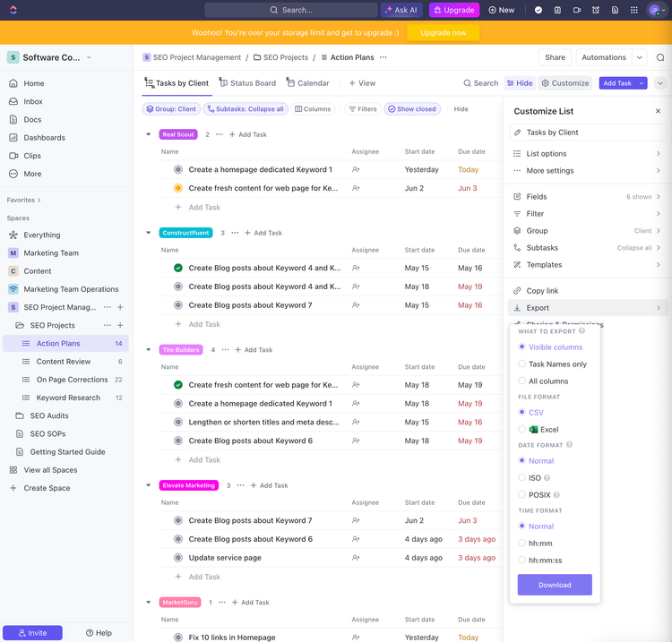Click the top Search bar field
The width and height of the screenshot is (672, 642).
point(291,10)
